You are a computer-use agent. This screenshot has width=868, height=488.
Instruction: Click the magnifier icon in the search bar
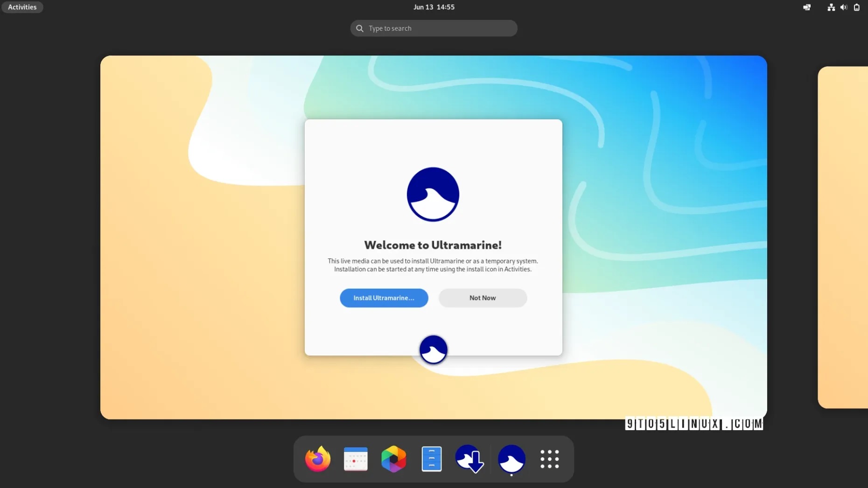coord(359,28)
